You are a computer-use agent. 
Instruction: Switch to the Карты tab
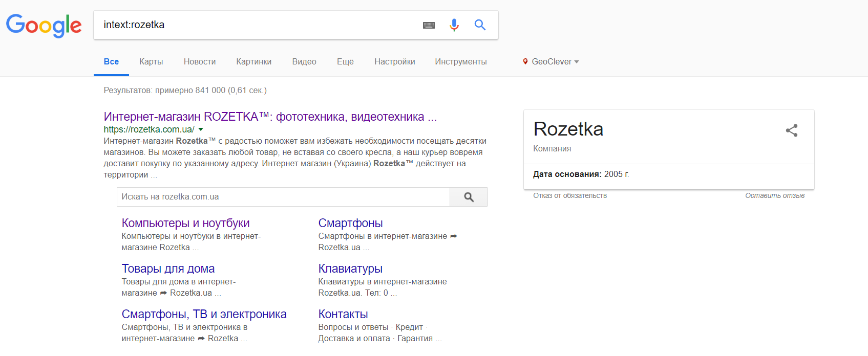pyautogui.click(x=151, y=61)
